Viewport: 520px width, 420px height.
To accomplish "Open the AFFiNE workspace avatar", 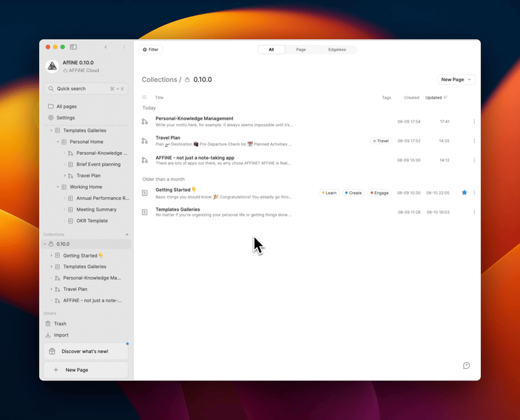I will click(52, 66).
